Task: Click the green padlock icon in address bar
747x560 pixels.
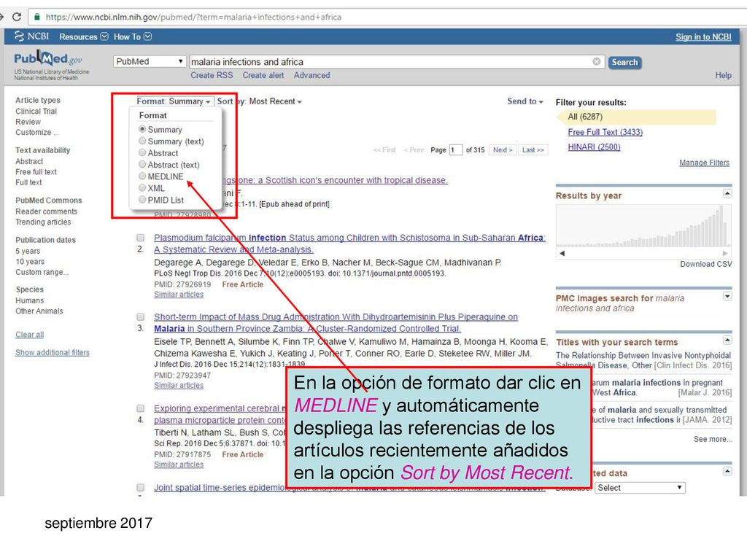Action: (36, 17)
